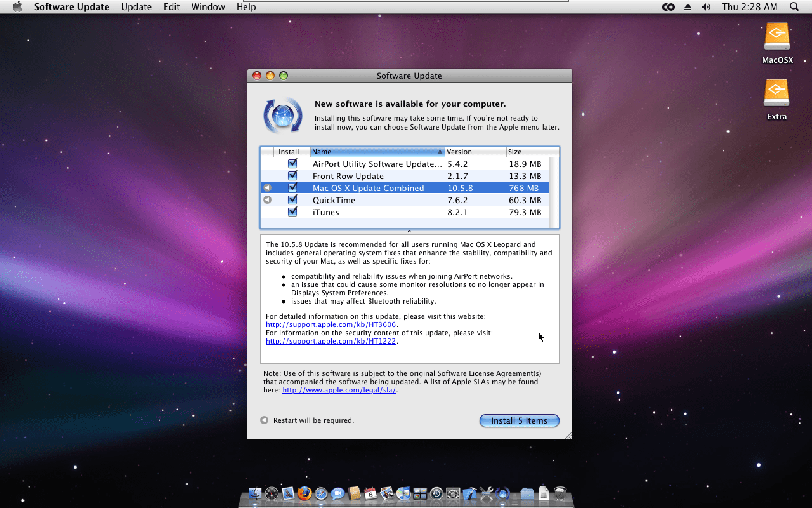The height and width of the screenshot is (508, 812).
Task: Click the Spotlight search icon
Action: [x=794, y=7]
